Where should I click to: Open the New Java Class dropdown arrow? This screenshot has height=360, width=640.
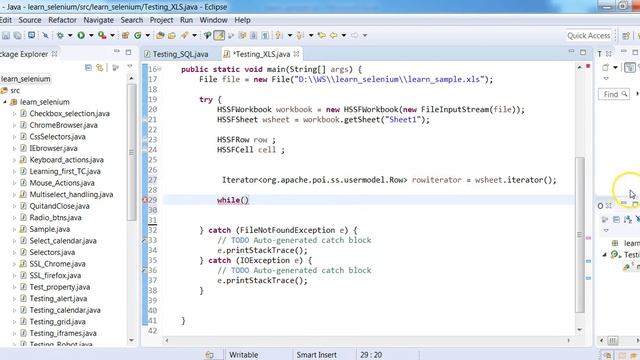(x=148, y=36)
